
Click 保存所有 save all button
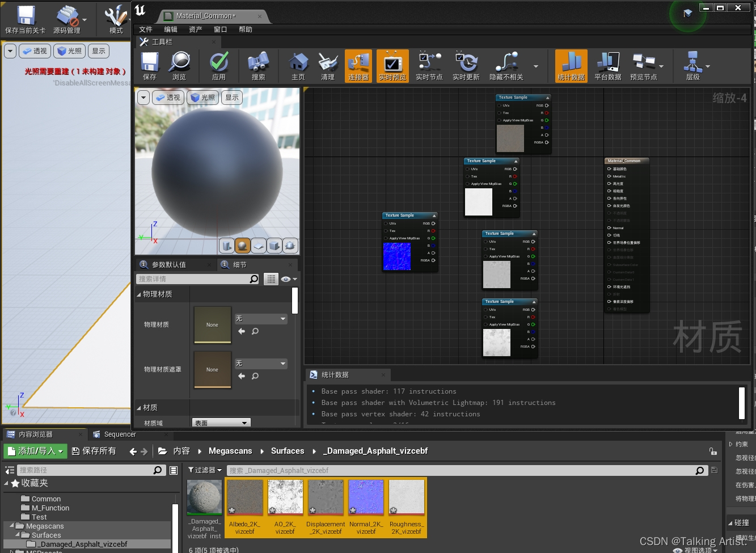tap(94, 451)
